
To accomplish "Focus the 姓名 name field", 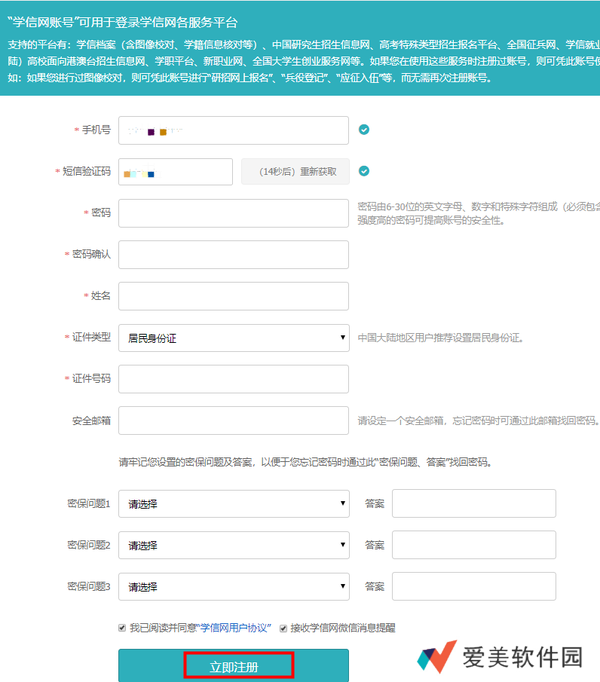I will click(233, 296).
